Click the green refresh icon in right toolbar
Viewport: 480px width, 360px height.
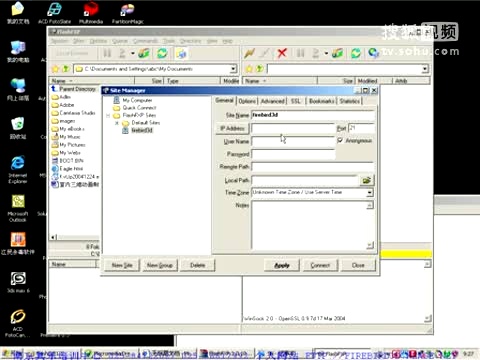point(356,53)
